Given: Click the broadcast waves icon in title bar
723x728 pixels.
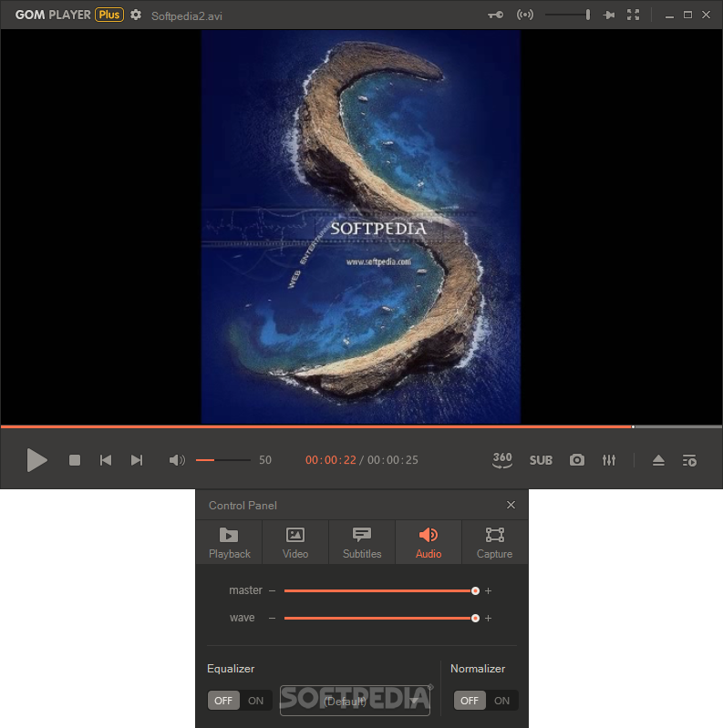Looking at the screenshot, I should pyautogui.click(x=525, y=15).
